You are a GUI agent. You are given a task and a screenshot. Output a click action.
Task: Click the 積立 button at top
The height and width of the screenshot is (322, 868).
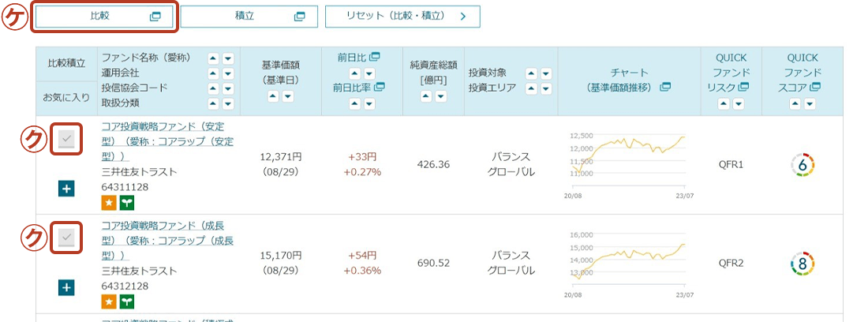[249, 17]
